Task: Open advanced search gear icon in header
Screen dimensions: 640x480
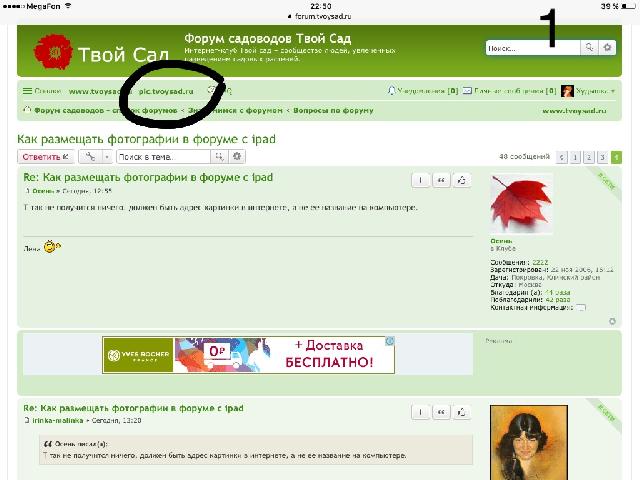Action: pyautogui.click(x=608, y=47)
